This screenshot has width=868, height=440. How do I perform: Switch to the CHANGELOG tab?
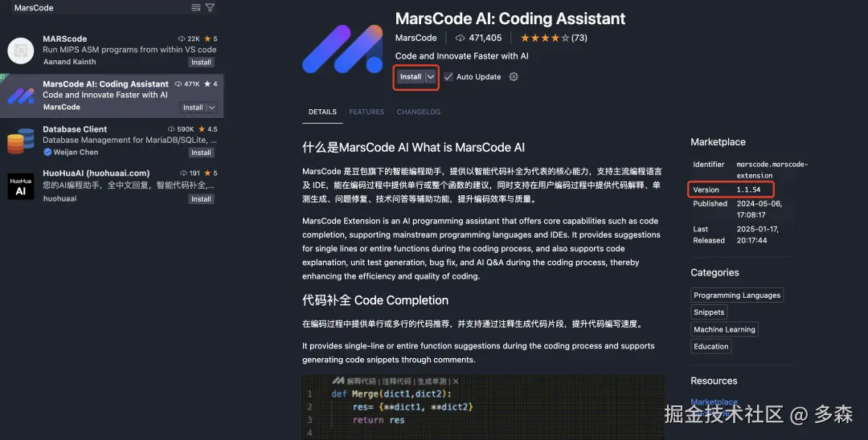pyautogui.click(x=419, y=112)
